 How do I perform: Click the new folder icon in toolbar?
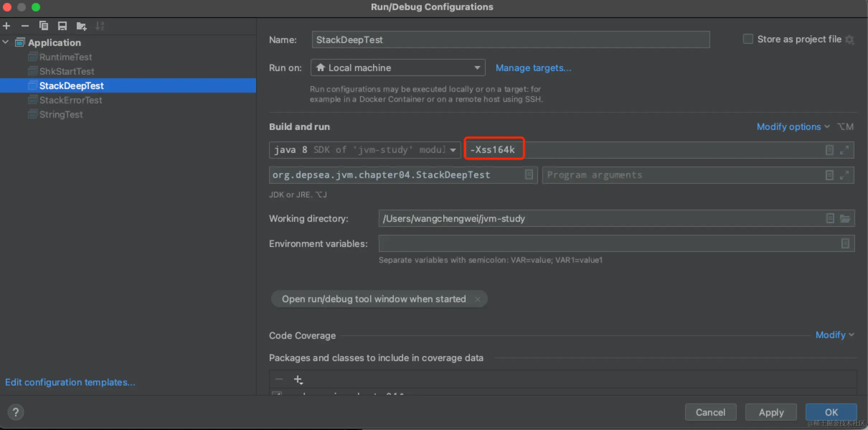point(81,26)
